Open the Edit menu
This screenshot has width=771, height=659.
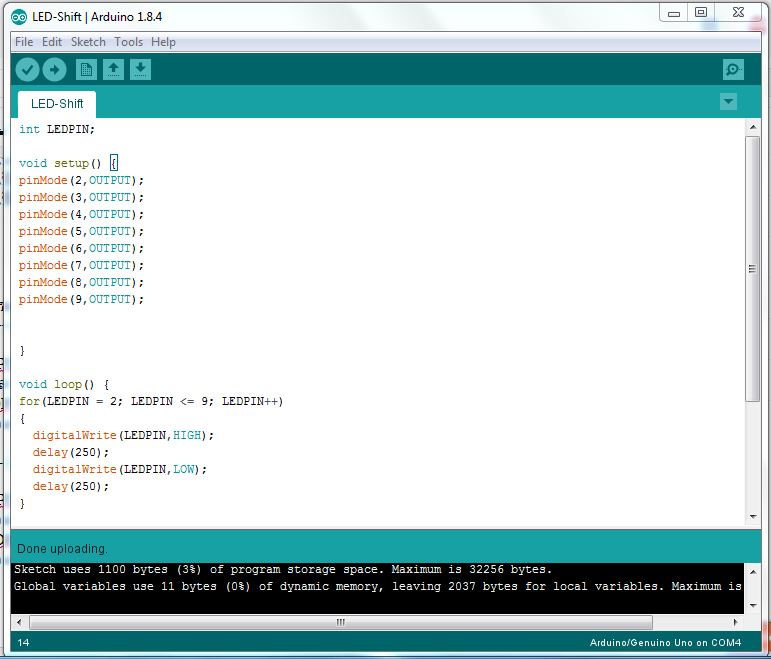tap(52, 42)
